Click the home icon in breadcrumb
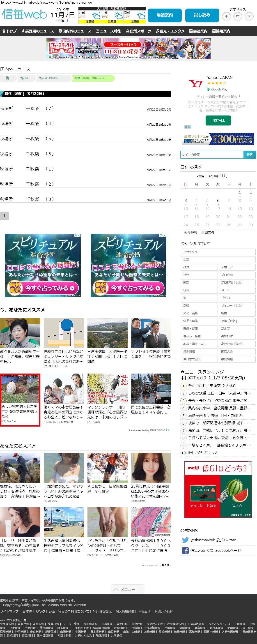Image resolution: width=257 pixels, height=644 pixels. click(x=7, y=78)
